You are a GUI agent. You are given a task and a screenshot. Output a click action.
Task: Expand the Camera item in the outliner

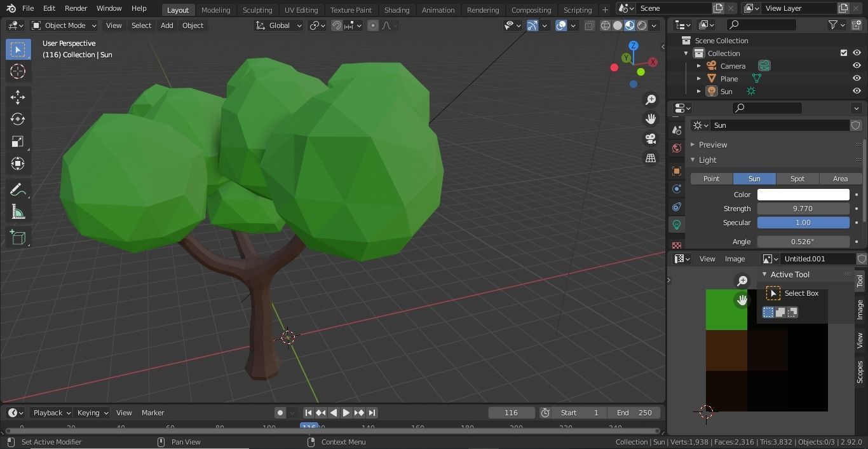point(699,66)
